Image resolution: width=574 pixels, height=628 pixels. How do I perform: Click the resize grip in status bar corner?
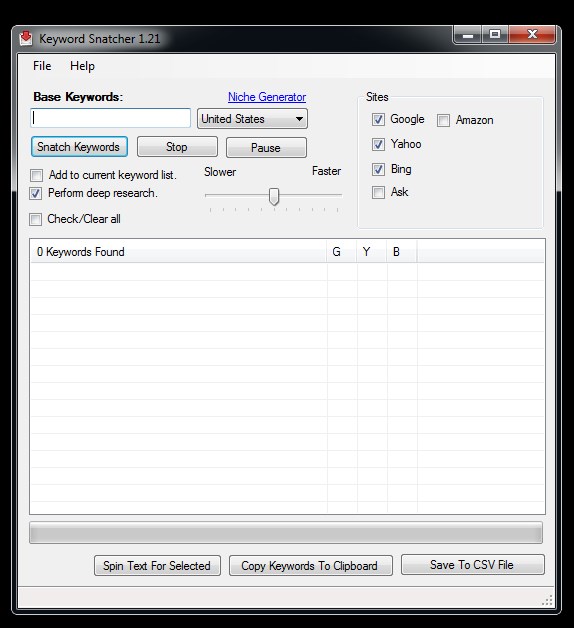[x=547, y=600]
